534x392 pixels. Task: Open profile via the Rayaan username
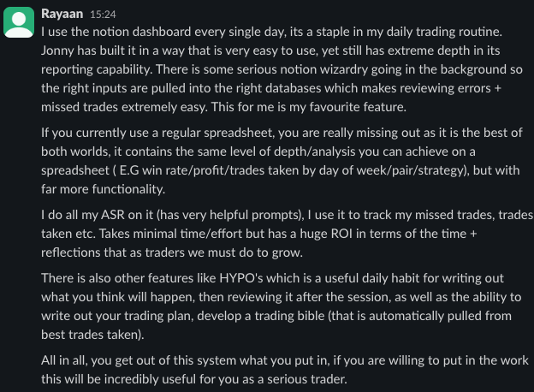point(62,14)
